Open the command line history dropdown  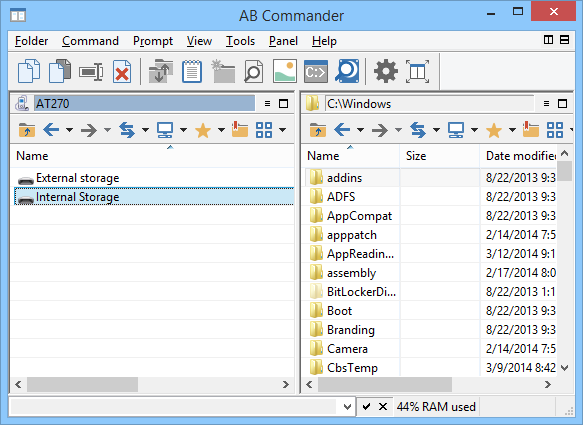(x=347, y=407)
